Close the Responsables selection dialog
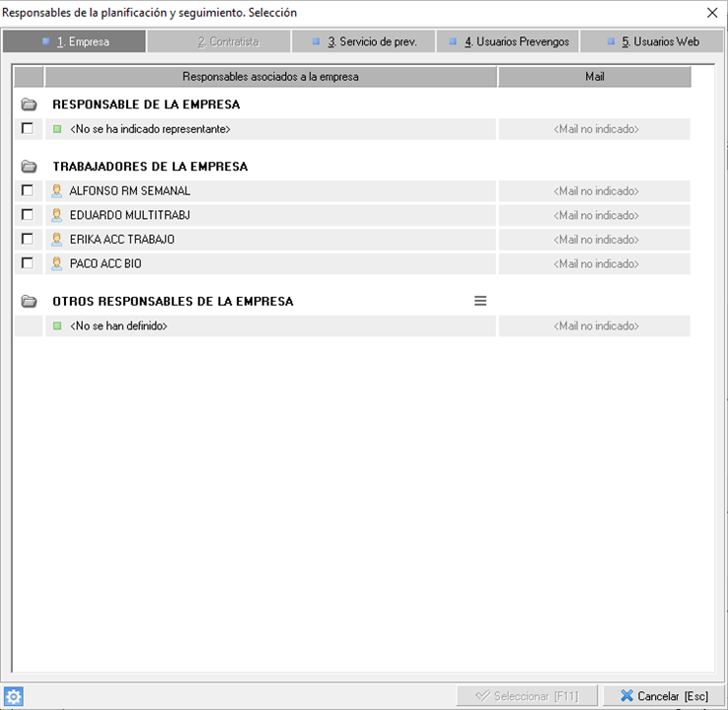Viewport: 728px width, 710px height. point(712,13)
